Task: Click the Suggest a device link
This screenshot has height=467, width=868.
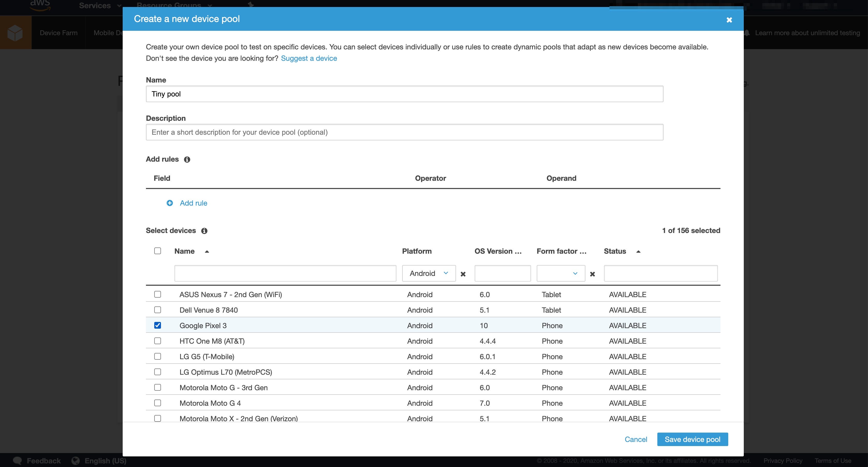Action: (309, 58)
